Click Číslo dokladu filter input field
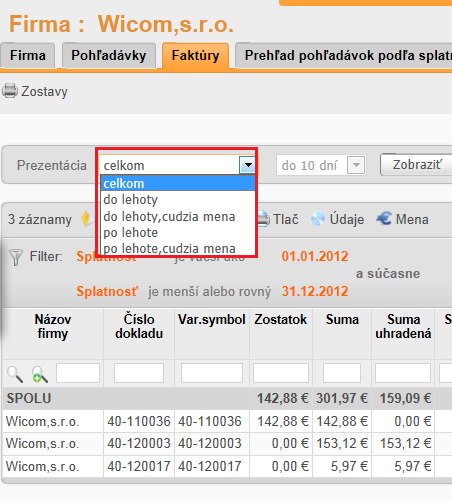 point(139,373)
